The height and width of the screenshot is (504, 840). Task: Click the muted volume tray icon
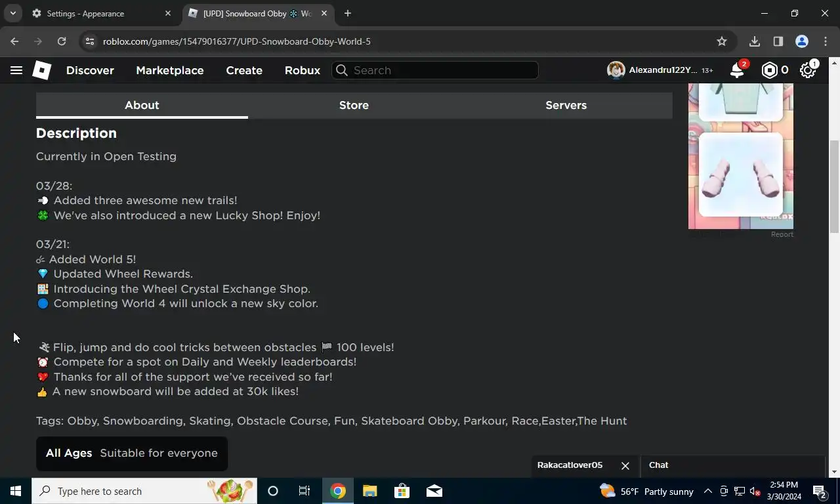pos(755,491)
